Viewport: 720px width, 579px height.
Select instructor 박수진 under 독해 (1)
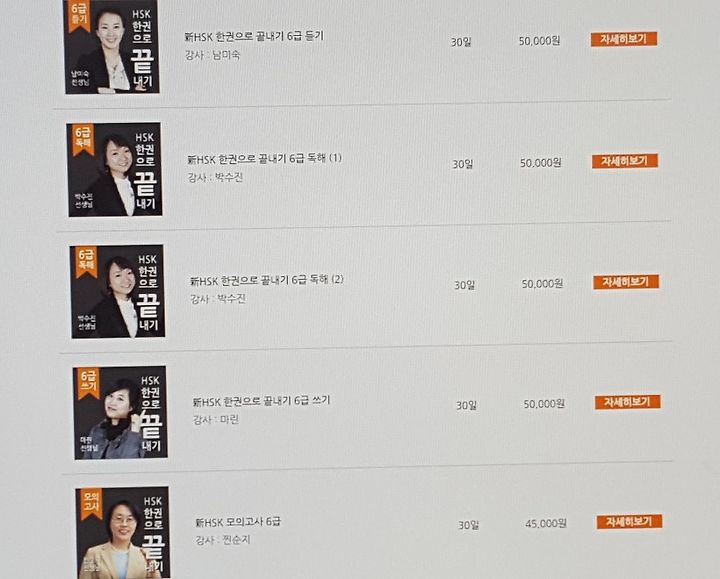tap(229, 177)
